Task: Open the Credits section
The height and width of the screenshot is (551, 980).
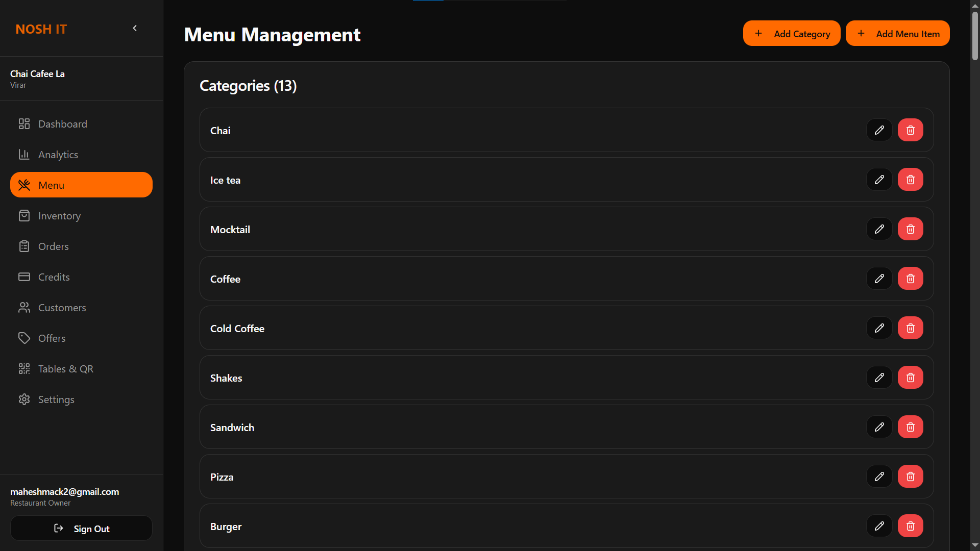Action: coord(54,277)
